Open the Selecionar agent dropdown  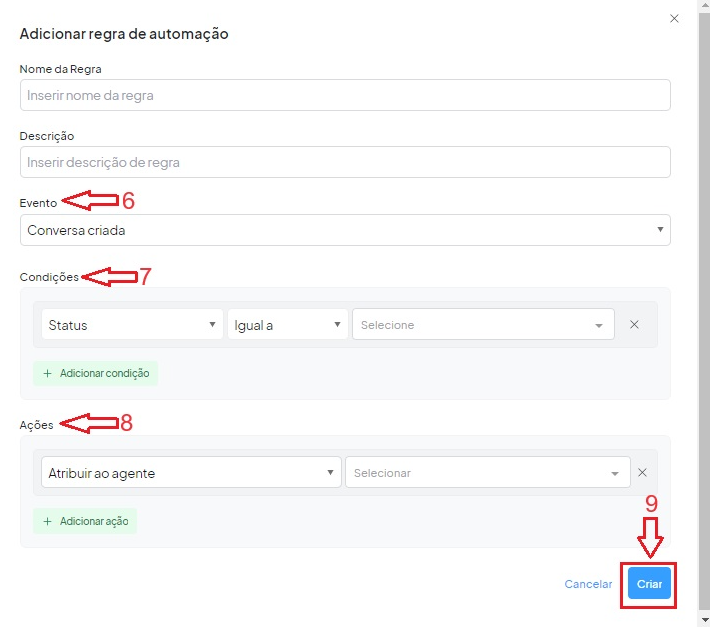click(487, 473)
